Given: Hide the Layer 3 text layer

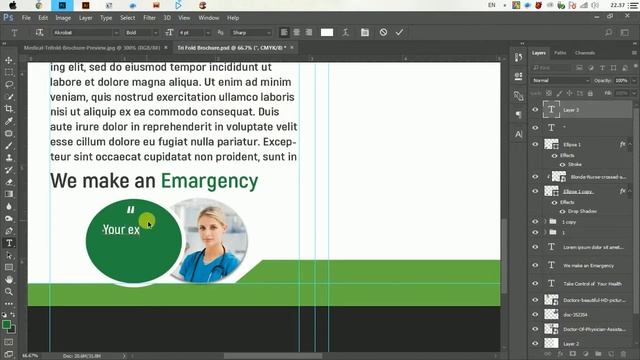Looking at the screenshot, I should 535,110.
